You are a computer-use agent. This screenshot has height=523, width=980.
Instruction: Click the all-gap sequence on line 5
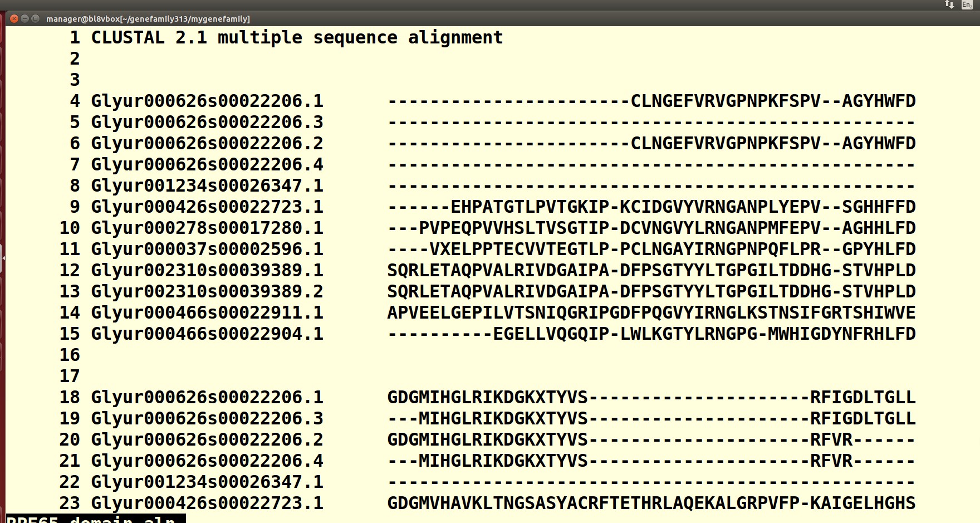(651, 123)
